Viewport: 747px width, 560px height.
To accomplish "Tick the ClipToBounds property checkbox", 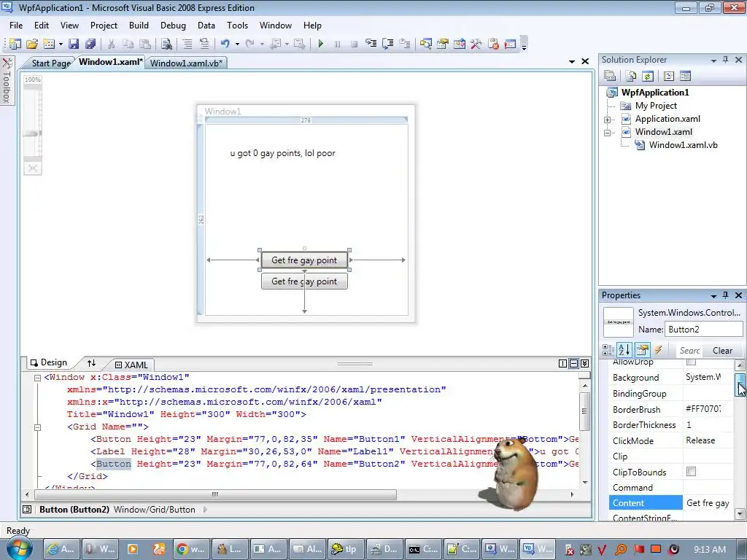I will (x=691, y=472).
